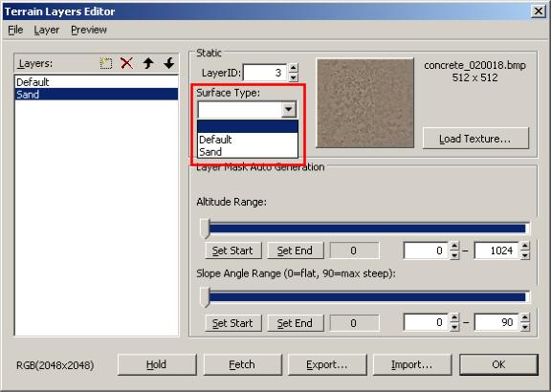Move layer up with up arrow icon
The image size is (551, 392).
(x=148, y=63)
